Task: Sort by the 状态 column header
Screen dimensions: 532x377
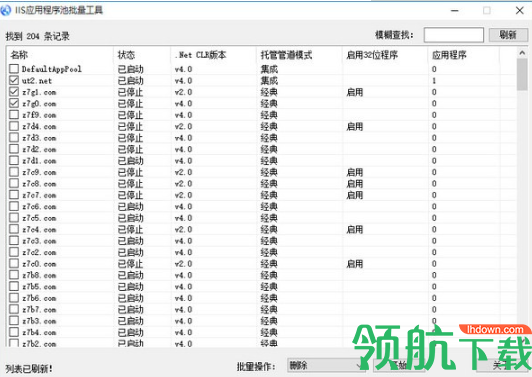Action: click(126, 55)
